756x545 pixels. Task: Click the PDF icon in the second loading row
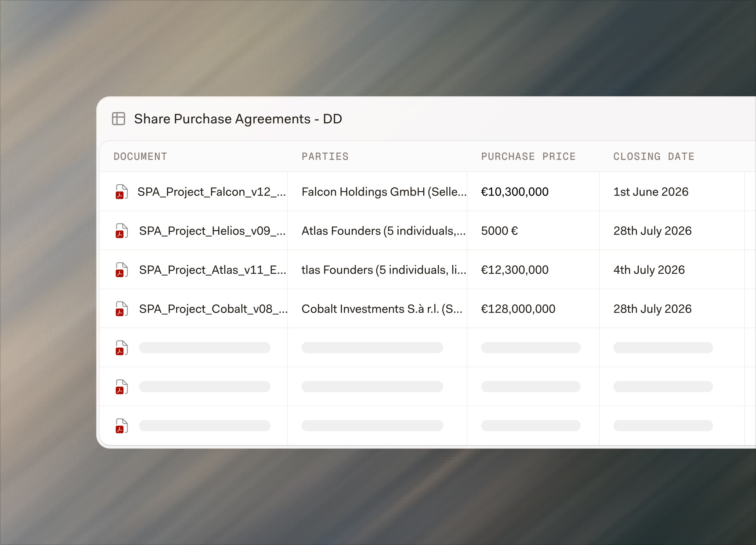[x=122, y=387]
